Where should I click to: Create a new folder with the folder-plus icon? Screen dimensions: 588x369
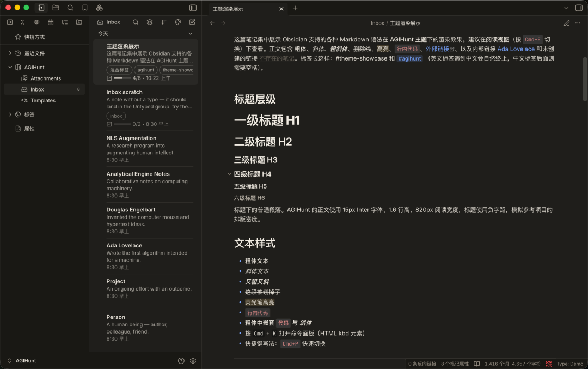(79, 22)
